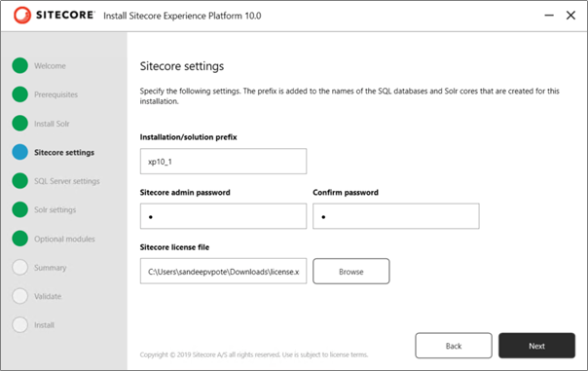Focus the Confirm password field

point(396,216)
